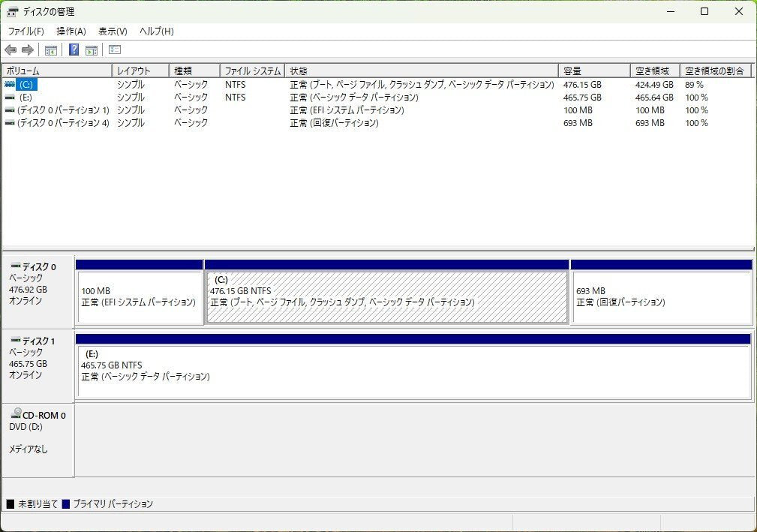Click the NTFS cell in the (C:) row
This screenshot has width=757, height=532.
(x=235, y=85)
